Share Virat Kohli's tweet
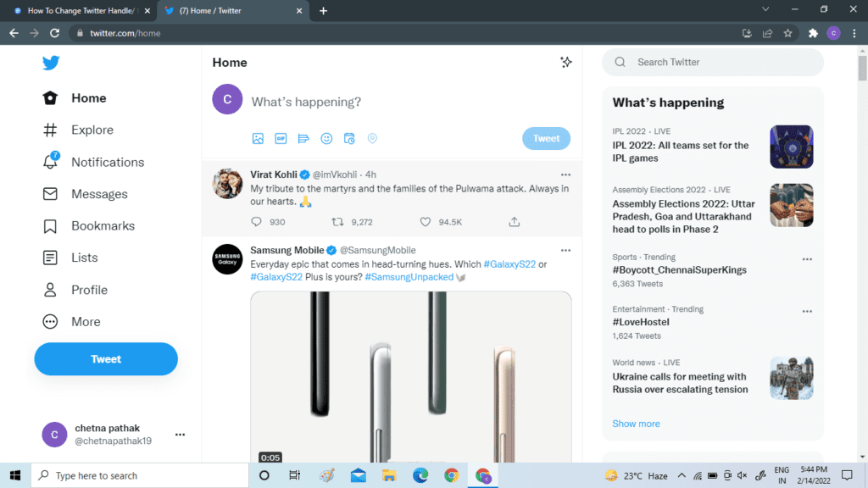Image resolution: width=868 pixels, height=488 pixels. [515, 222]
